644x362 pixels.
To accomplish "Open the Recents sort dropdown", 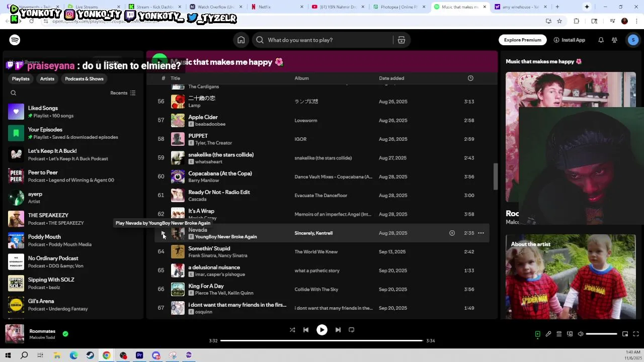I will 123,93.
